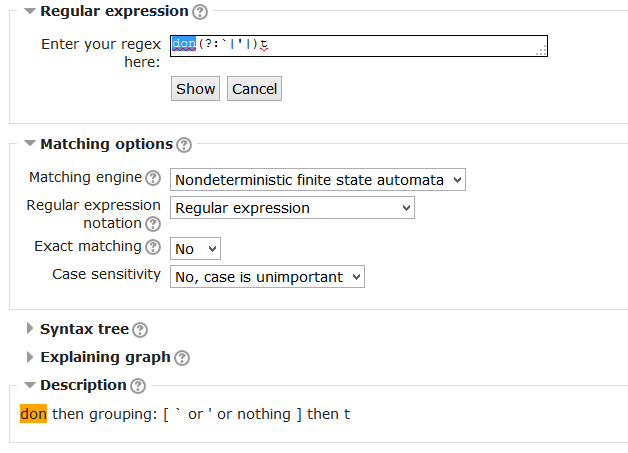Open the Case sensitivity dropdown
Image resolution: width=628 pixels, height=453 pixels.
[x=267, y=277]
